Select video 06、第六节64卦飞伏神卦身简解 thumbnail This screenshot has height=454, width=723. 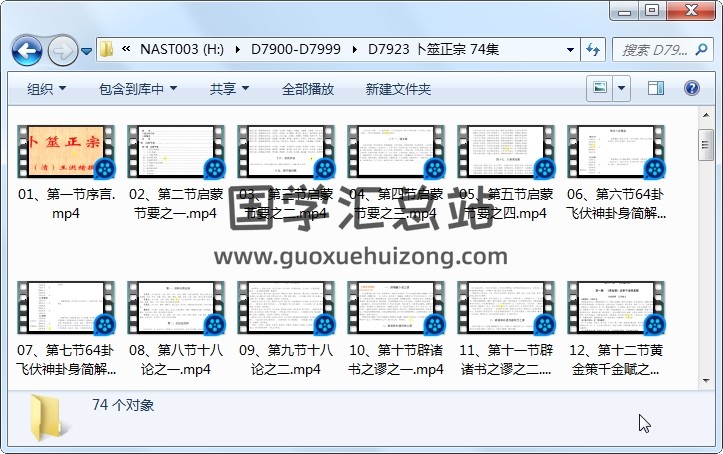click(x=616, y=151)
